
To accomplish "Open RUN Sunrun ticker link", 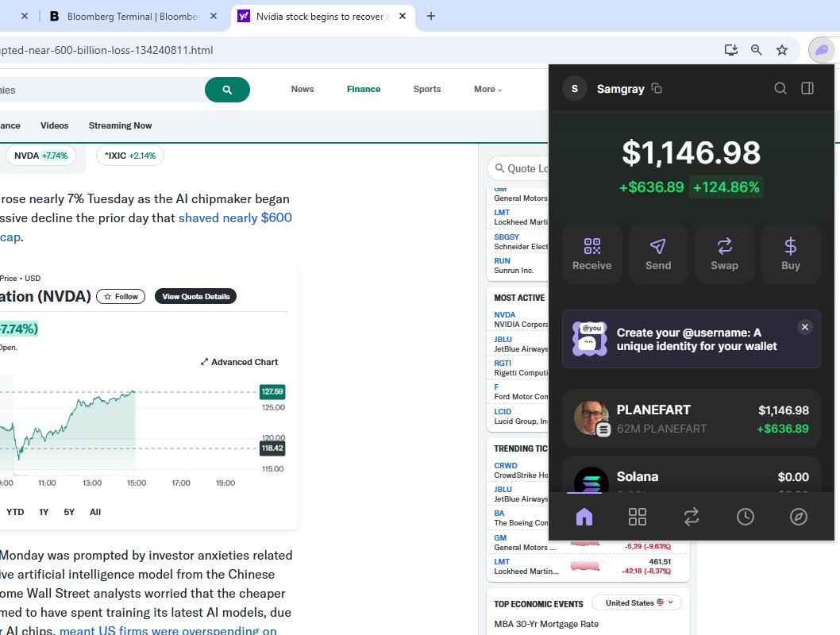I will click(502, 261).
